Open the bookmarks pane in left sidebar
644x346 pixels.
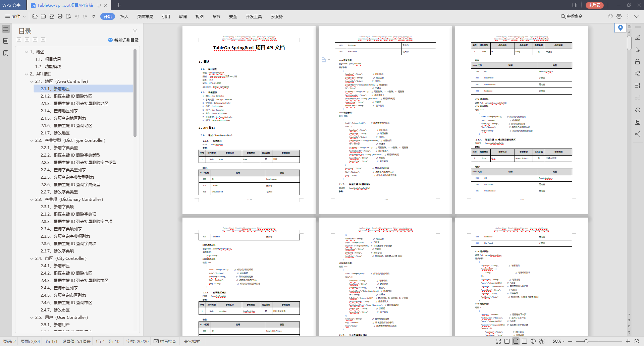tap(6, 53)
